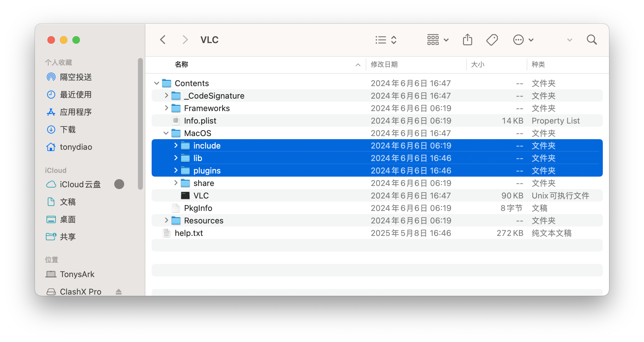Expand the Resources folder

(166, 221)
